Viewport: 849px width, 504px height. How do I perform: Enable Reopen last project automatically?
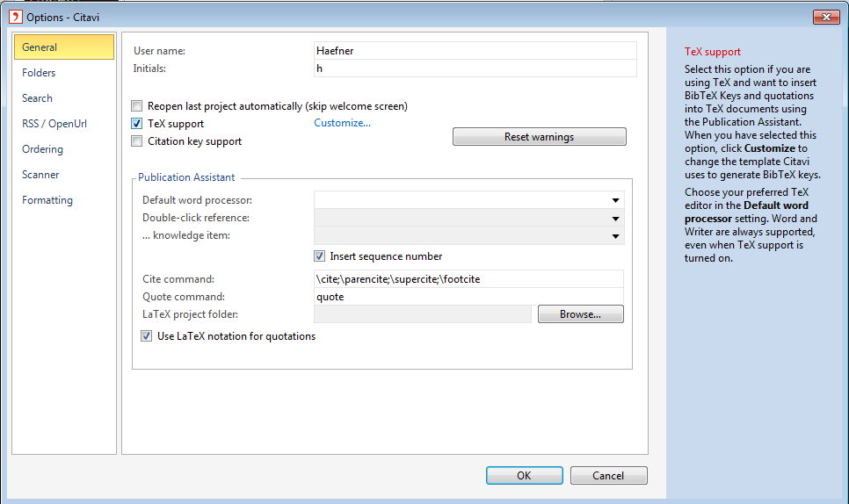137,106
